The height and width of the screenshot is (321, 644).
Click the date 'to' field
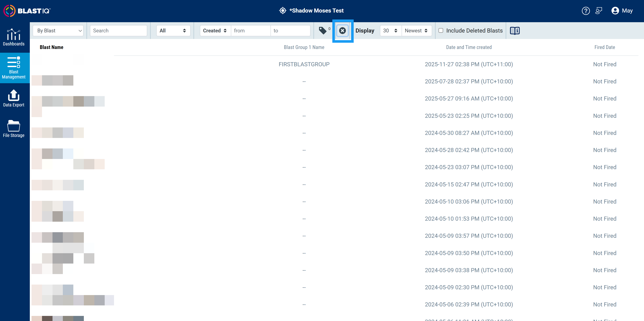(x=290, y=31)
